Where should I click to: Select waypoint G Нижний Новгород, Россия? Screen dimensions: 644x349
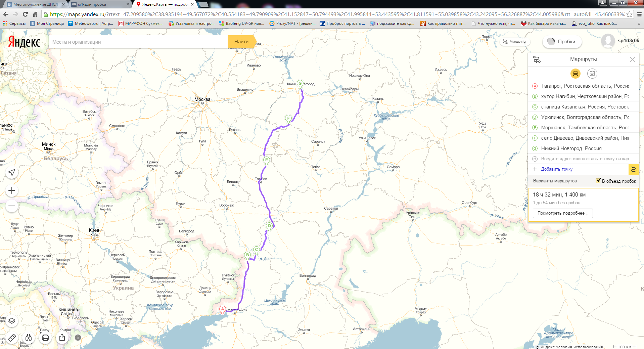tap(584, 148)
